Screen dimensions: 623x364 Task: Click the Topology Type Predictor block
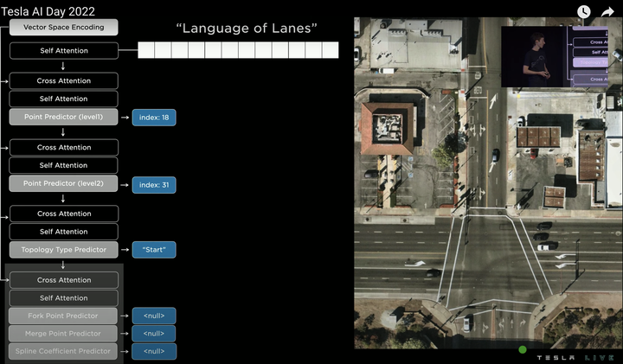[63, 250]
